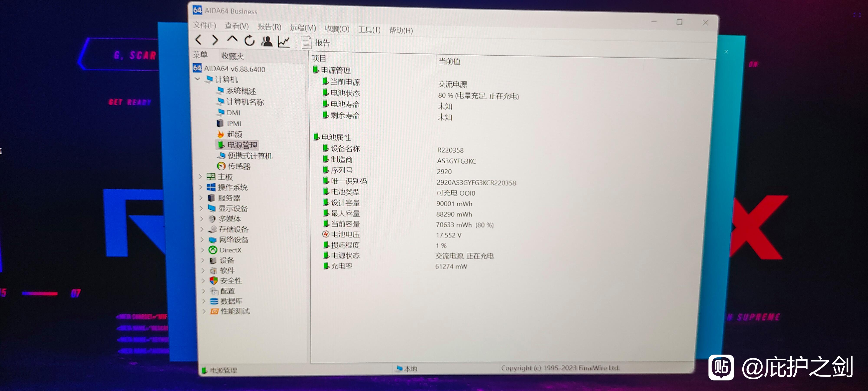Maximize the AIDA64 Business window
Image resolution: width=868 pixels, height=391 pixels.
[679, 22]
